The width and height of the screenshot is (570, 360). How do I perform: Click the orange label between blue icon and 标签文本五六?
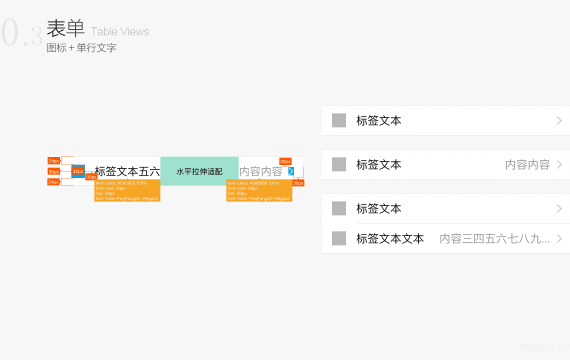pyautogui.click(x=91, y=177)
